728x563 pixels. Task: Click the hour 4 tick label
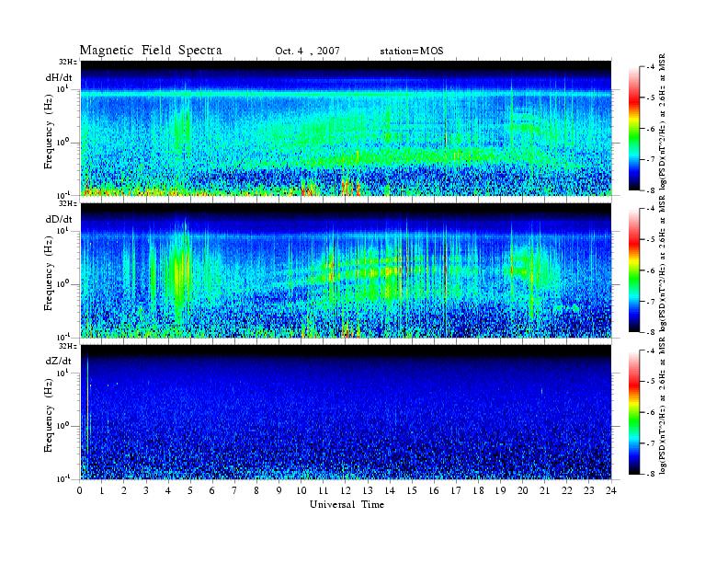coord(168,490)
